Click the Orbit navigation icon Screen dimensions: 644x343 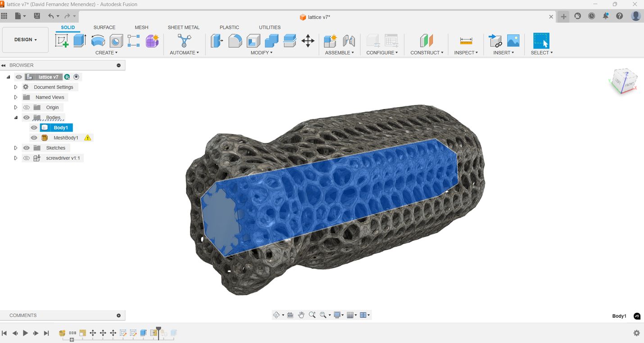point(277,315)
